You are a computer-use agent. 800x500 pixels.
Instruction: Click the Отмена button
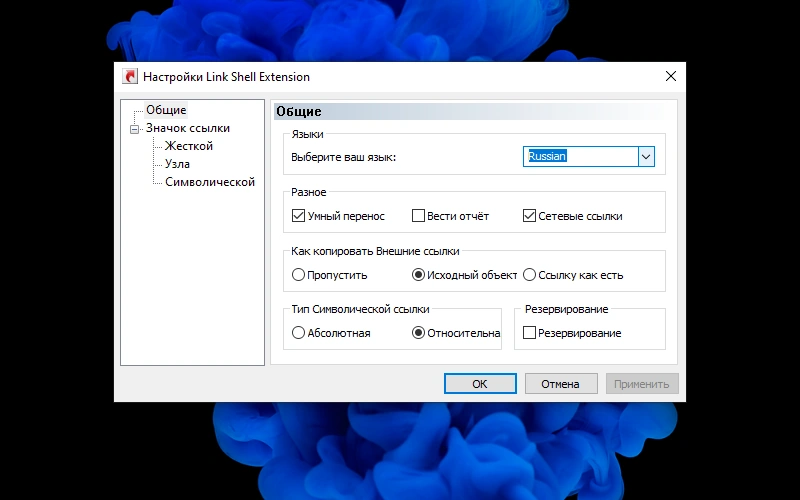click(x=561, y=384)
